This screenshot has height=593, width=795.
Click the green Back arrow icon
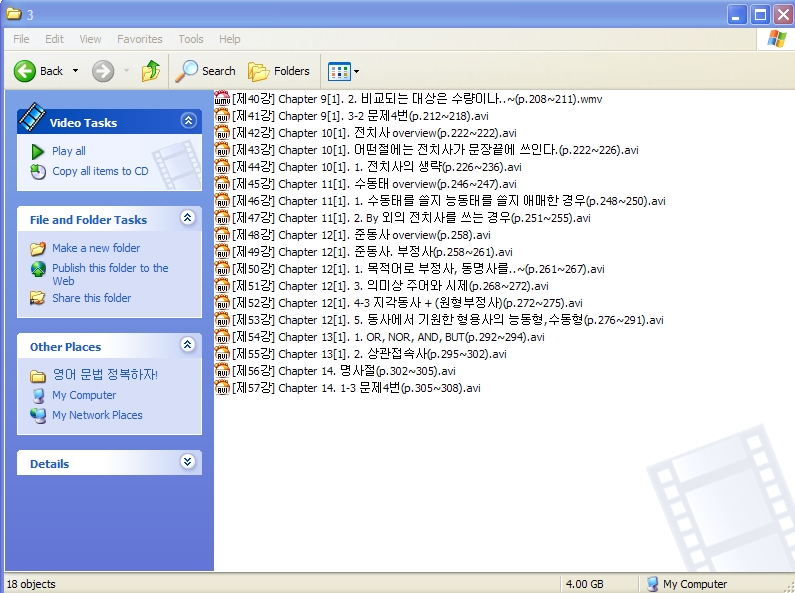(x=24, y=71)
